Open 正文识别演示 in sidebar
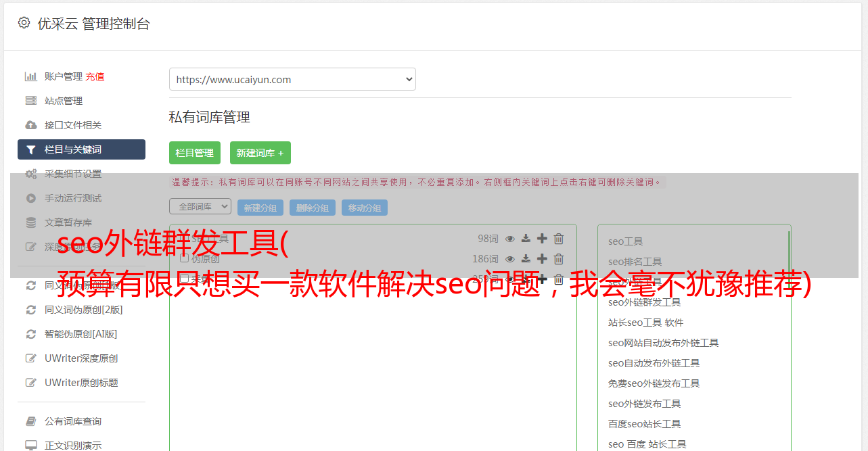The height and width of the screenshot is (451, 868). pyautogui.click(x=73, y=446)
